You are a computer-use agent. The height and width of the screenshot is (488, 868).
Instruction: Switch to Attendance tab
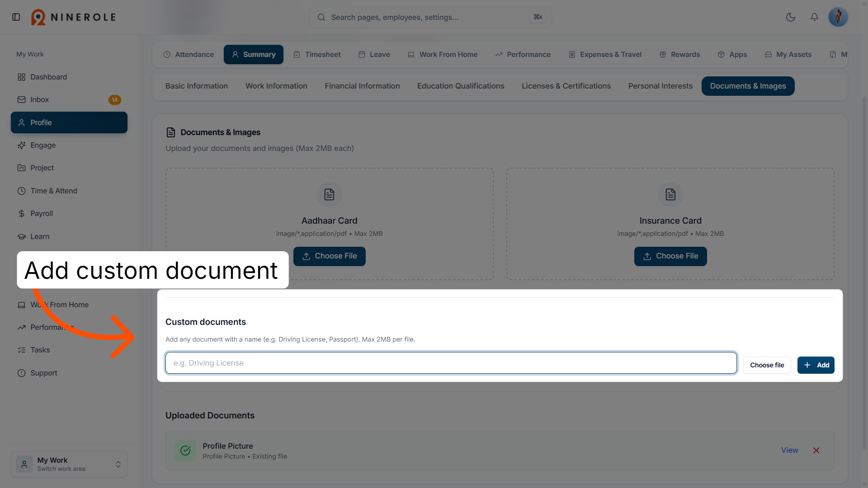click(189, 54)
